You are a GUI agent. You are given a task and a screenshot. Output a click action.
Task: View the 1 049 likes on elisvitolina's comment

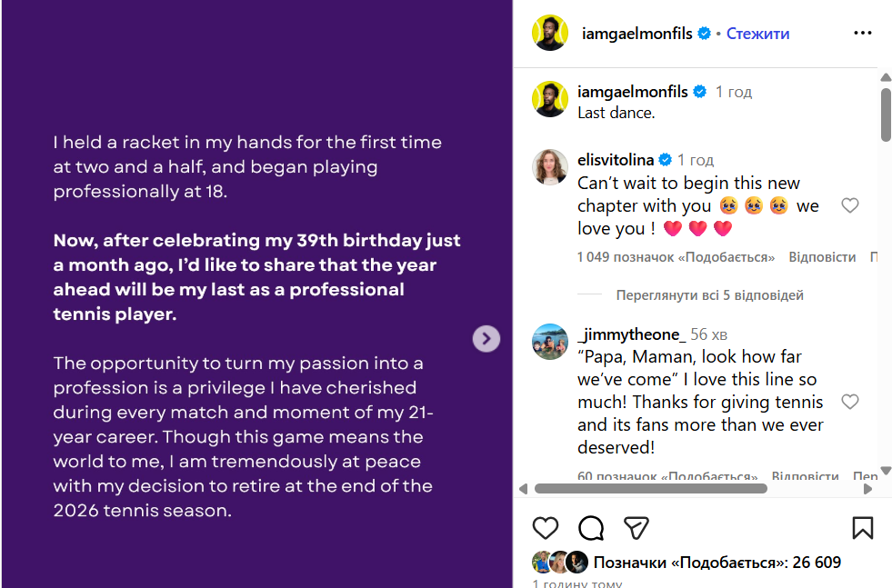point(676,257)
